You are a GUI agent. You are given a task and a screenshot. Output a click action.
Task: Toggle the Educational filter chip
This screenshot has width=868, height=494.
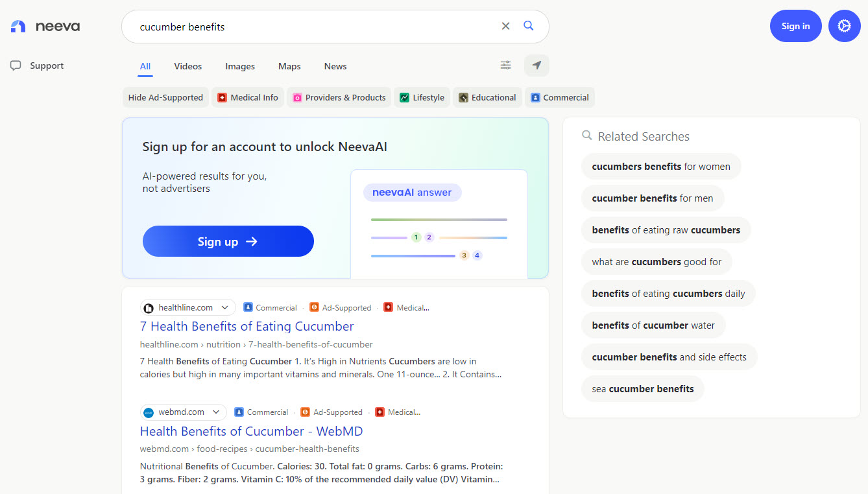tap(487, 97)
